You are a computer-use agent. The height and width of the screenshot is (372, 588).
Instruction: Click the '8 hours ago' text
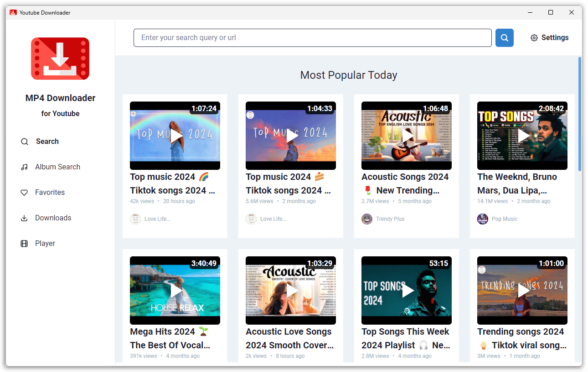pos(290,356)
